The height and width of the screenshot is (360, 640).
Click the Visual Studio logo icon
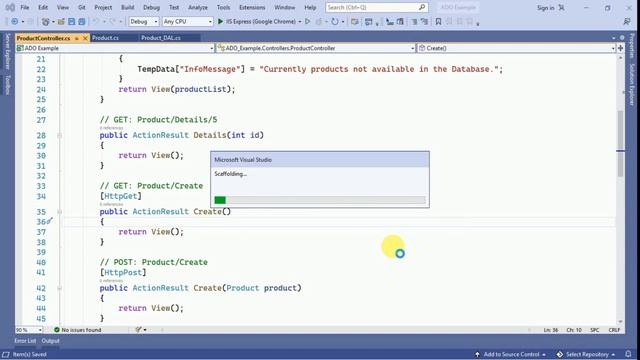(10, 7)
